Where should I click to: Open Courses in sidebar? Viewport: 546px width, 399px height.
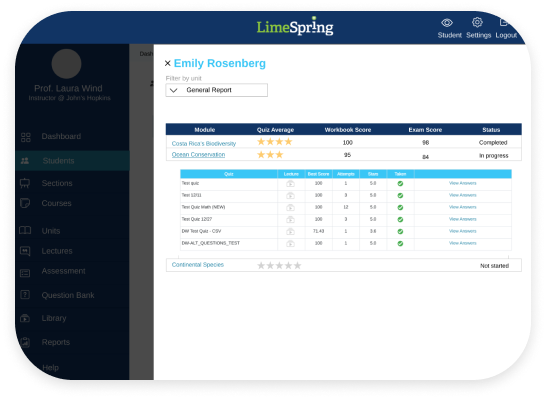72,203
